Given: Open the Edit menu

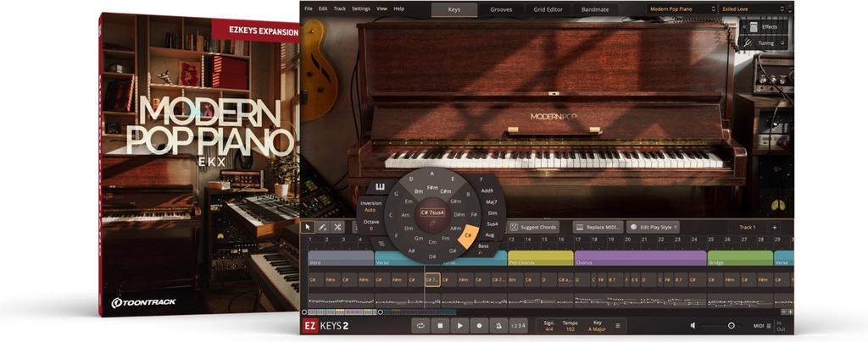Looking at the screenshot, I should [x=323, y=8].
